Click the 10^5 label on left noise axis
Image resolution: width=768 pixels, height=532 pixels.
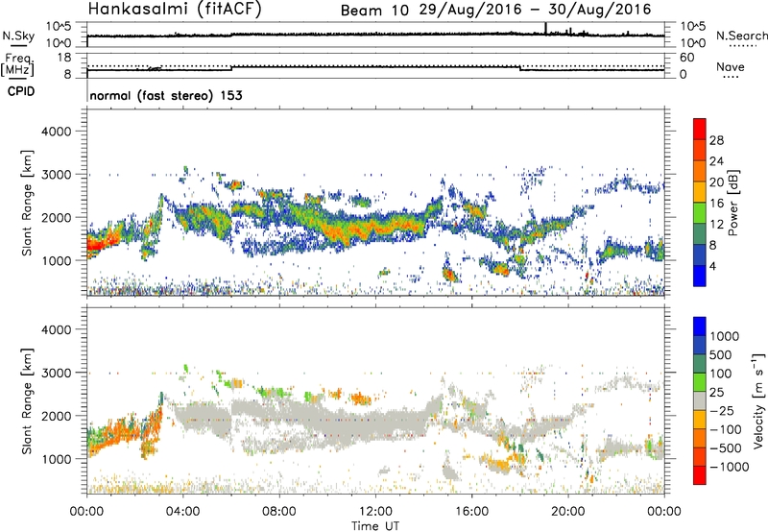pyautogui.click(x=59, y=26)
